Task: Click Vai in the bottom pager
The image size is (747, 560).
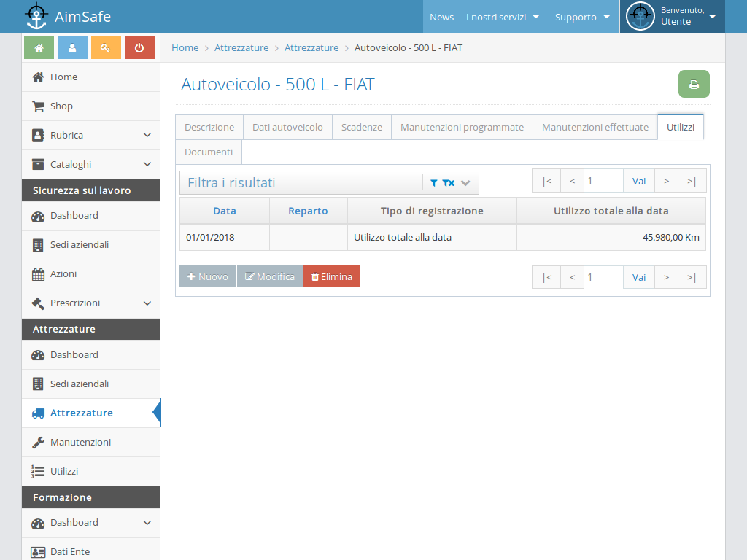Action: pos(639,277)
